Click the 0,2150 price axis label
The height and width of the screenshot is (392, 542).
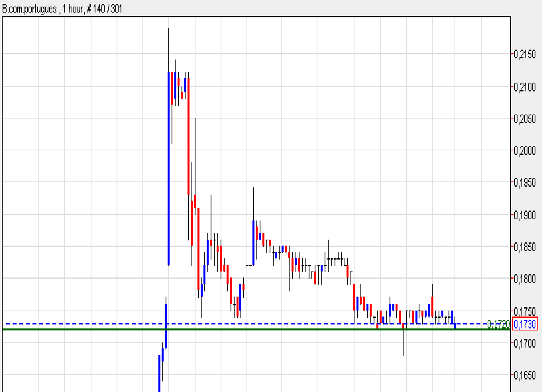(525, 54)
